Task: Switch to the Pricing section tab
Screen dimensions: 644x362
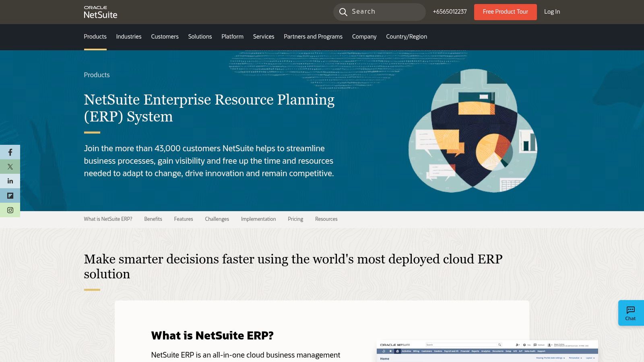Action: [295, 219]
